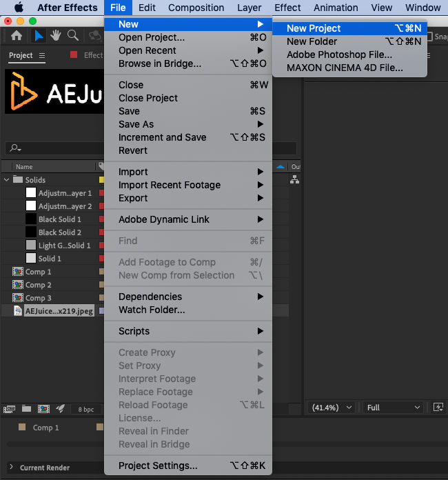Click Open Project in File menu
This screenshot has height=480, width=448.
tap(188, 37)
